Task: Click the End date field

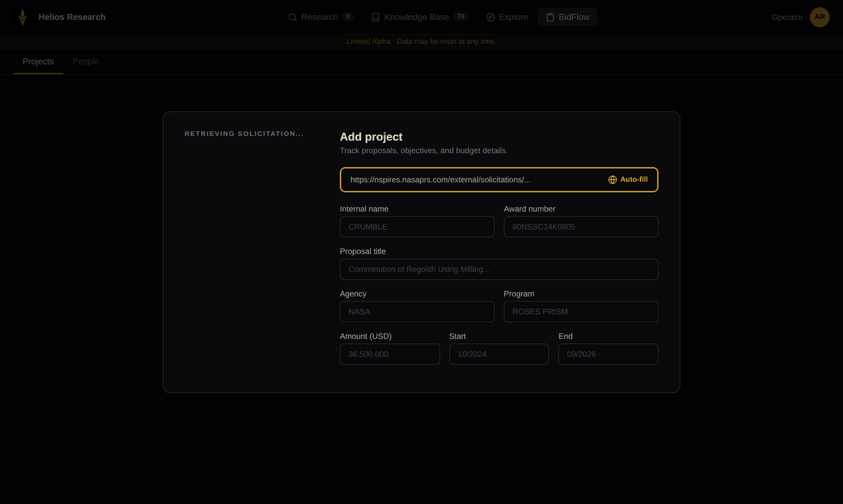Action: click(x=608, y=354)
